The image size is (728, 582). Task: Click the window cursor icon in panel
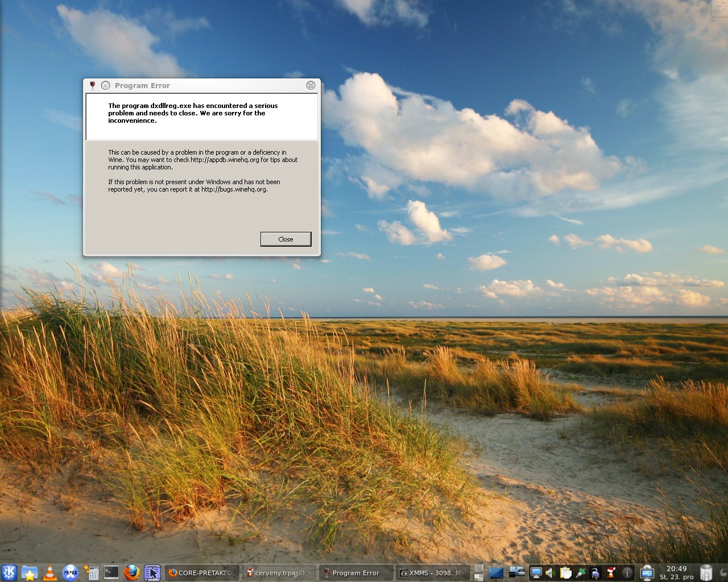(x=152, y=573)
